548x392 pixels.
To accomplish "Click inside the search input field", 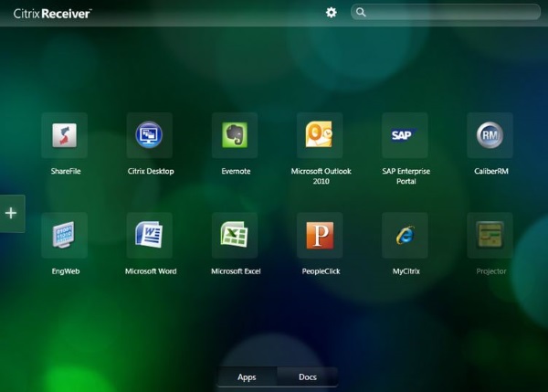I will (446, 12).
